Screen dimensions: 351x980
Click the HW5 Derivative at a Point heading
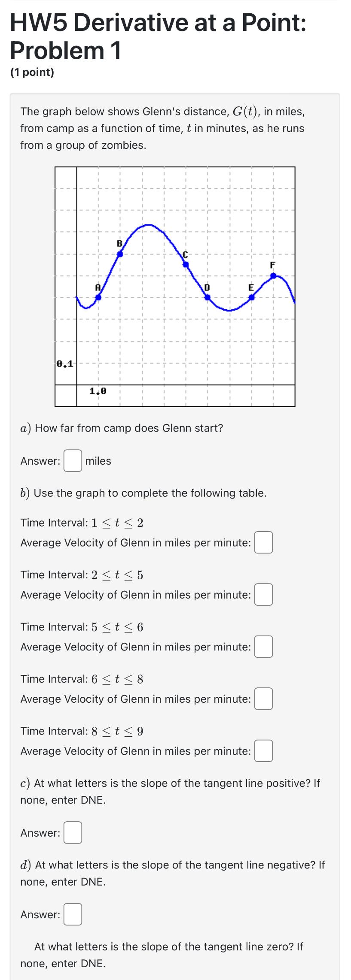click(158, 36)
